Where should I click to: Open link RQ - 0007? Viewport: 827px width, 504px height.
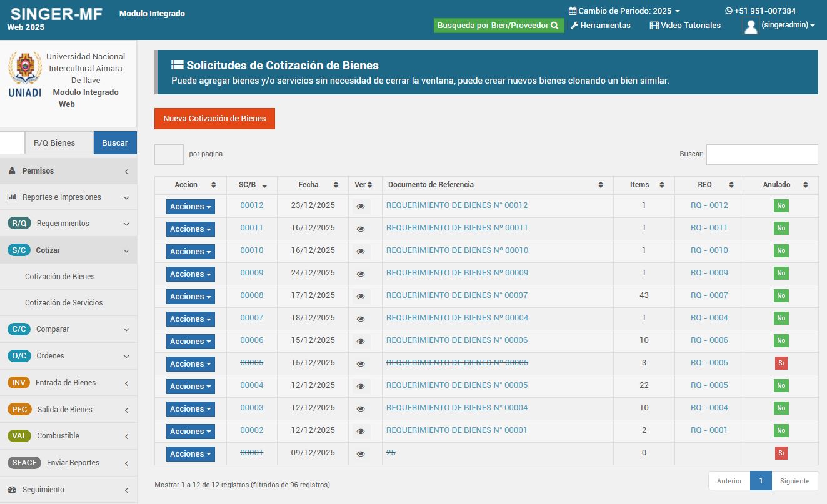(709, 295)
